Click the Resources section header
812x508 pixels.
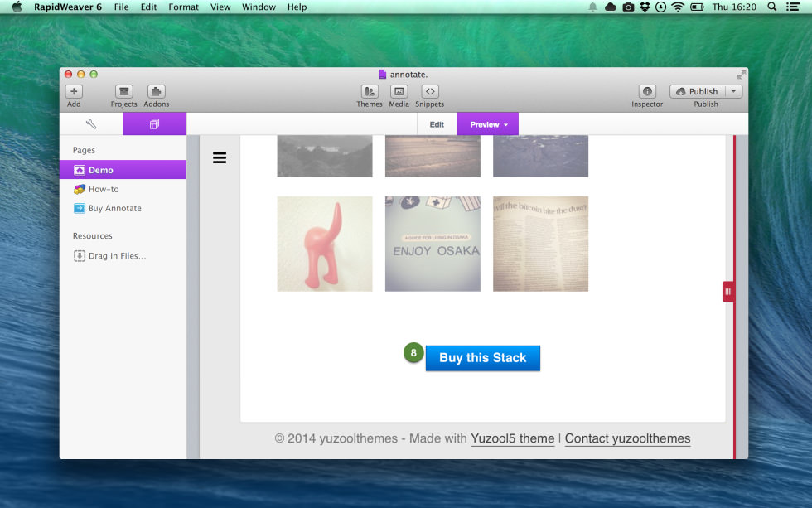[x=92, y=235]
